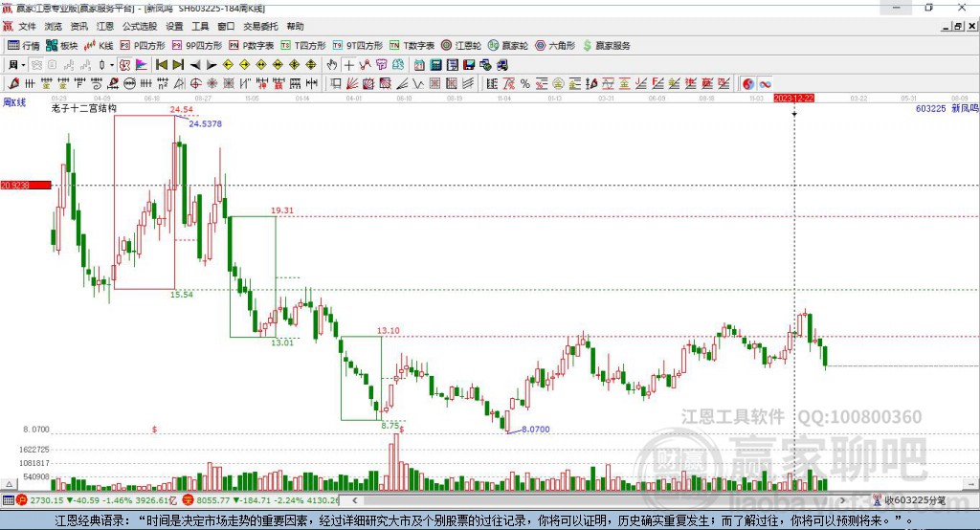Open the 六角形 hexagon tool
Screen dimensions: 980x530
(x=555, y=46)
